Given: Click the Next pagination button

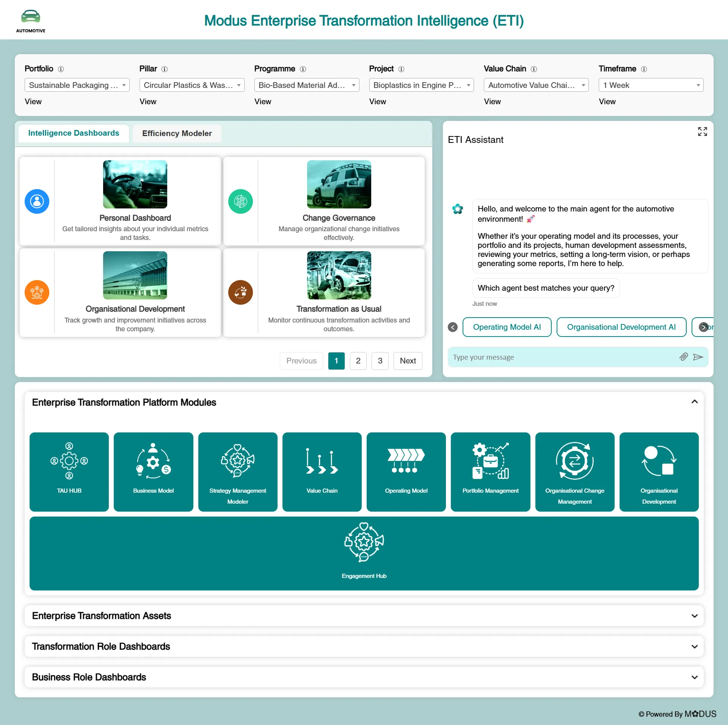Looking at the screenshot, I should point(408,361).
